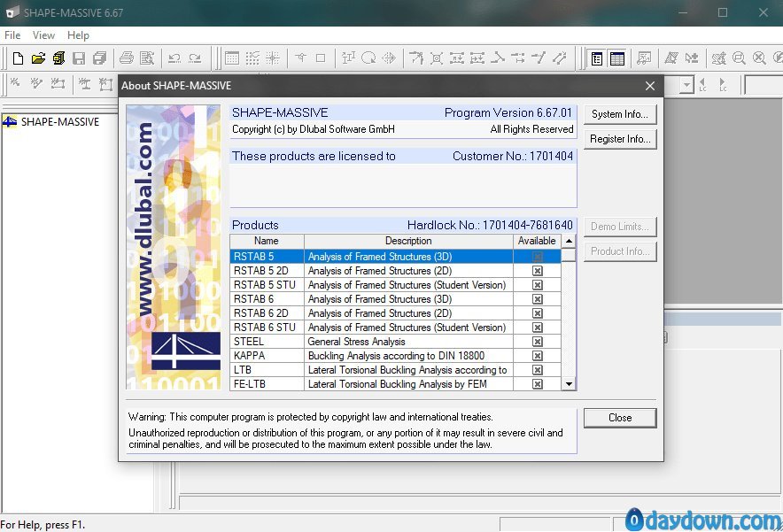Click the cursor with plus icon
The image size is (783, 532).
(x=692, y=58)
